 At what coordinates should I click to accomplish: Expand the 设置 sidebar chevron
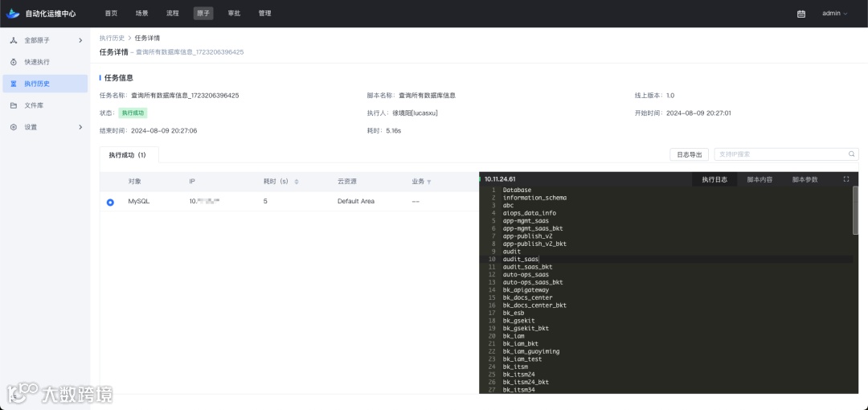coord(80,127)
